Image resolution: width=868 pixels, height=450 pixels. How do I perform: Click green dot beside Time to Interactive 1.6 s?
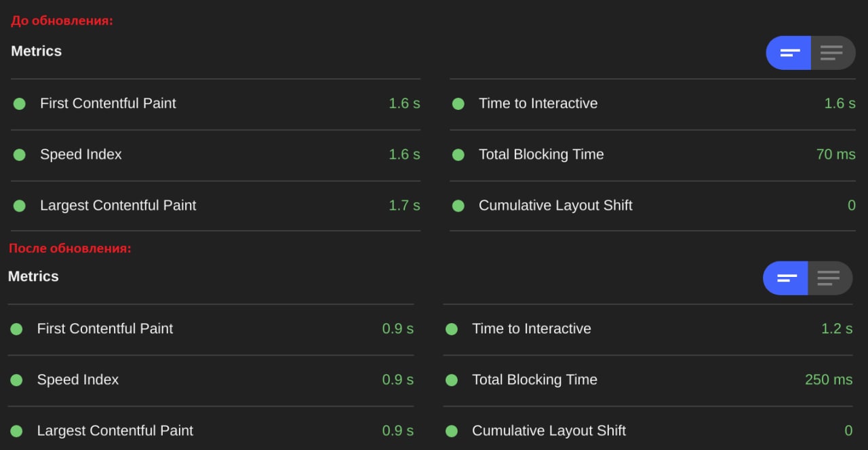[x=458, y=104]
